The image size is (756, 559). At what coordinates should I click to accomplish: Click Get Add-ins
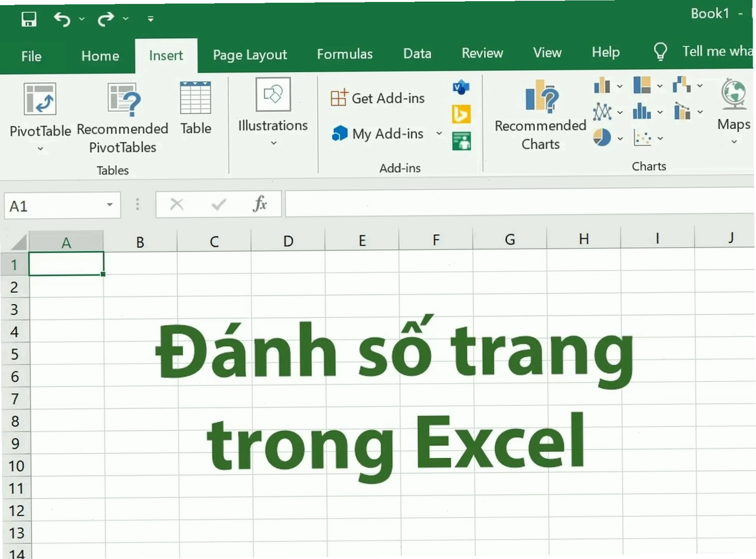pyautogui.click(x=378, y=98)
